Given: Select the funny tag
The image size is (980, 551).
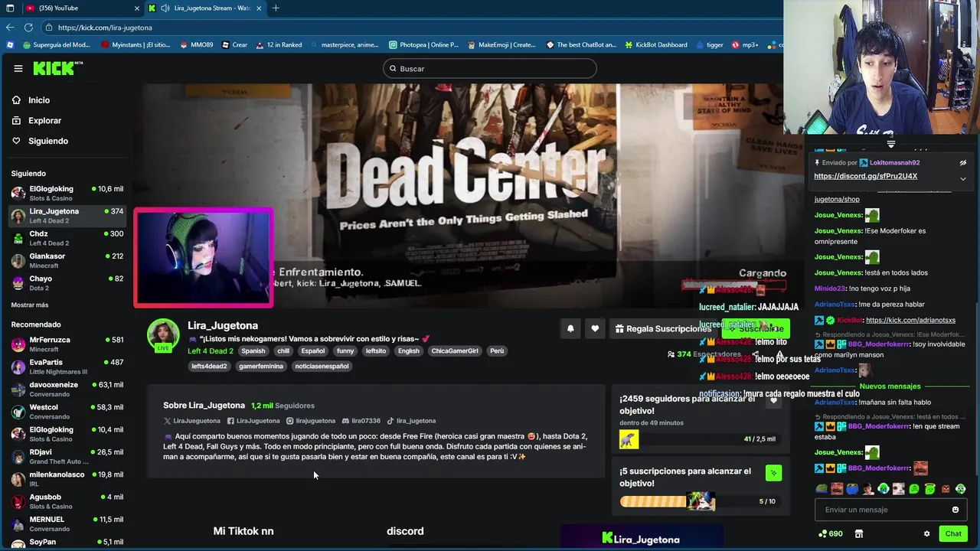Looking at the screenshot, I should pyautogui.click(x=345, y=351).
